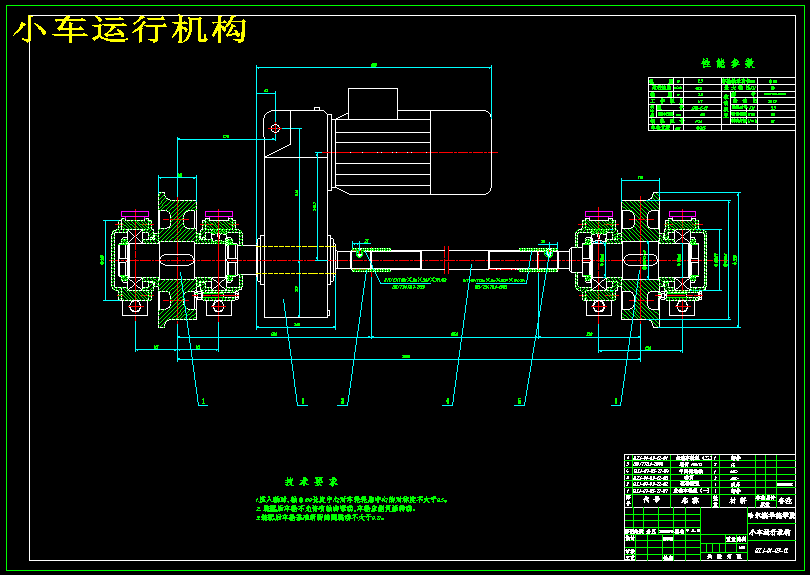The width and height of the screenshot is (810, 575).
Task: Click the 备注 column header in parts list
Action: tap(785, 501)
